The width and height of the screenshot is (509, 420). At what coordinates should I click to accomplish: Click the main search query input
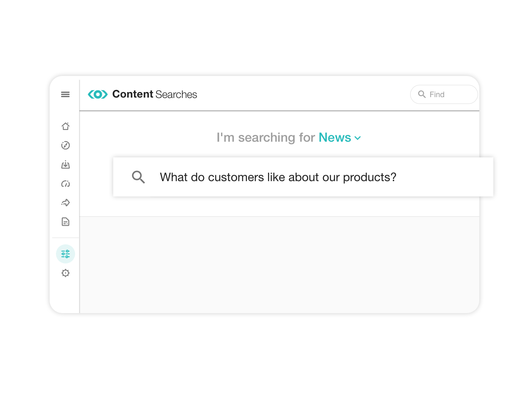[297, 177]
